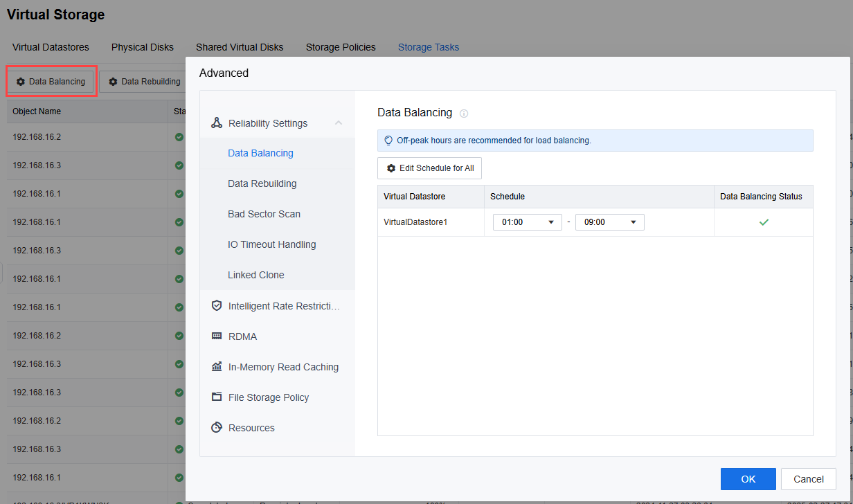Image resolution: width=853 pixels, height=504 pixels.
Task: Click the Data Balancing toolbar button
Action: (x=51, y=82)
